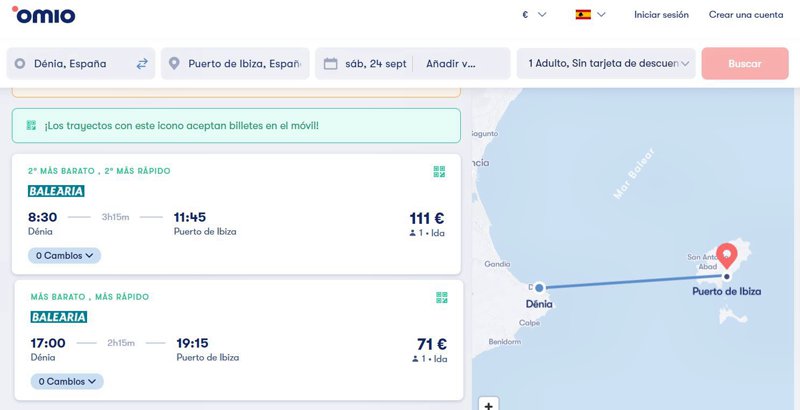This screenshot has height=410, width=800.
Task: Click the destination pin icon in search bar
Action: 174,64
